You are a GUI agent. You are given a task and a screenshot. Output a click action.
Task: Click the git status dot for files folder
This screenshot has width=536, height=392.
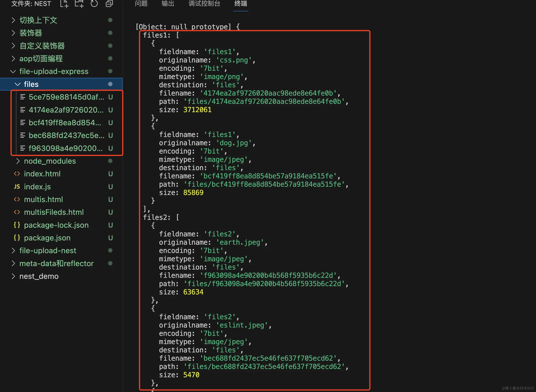tap(110, 84)
